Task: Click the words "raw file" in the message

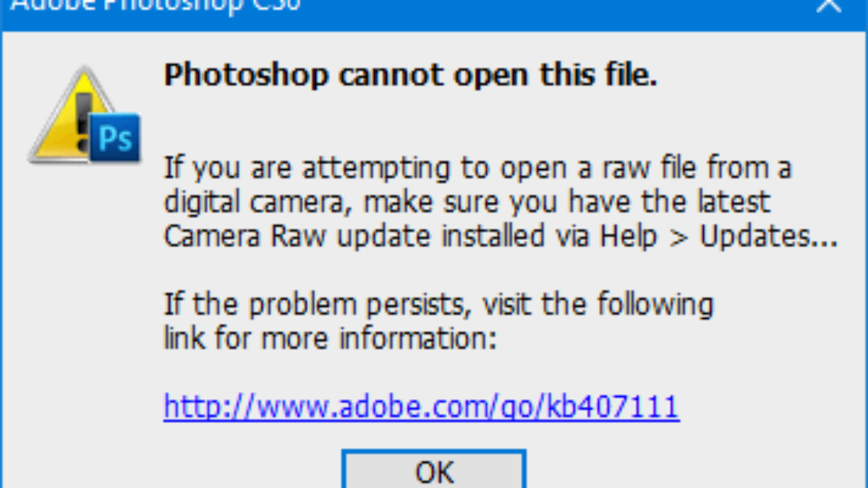Action: (x=638, y=168)
